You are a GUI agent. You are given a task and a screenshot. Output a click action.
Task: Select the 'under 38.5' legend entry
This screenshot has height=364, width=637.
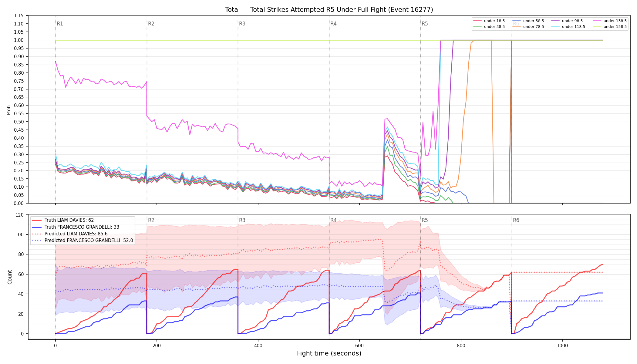[x=489, y=27]
